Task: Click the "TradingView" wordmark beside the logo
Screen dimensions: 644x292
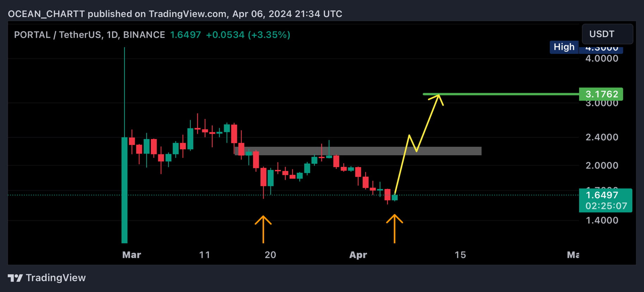Action: point(56,278)
